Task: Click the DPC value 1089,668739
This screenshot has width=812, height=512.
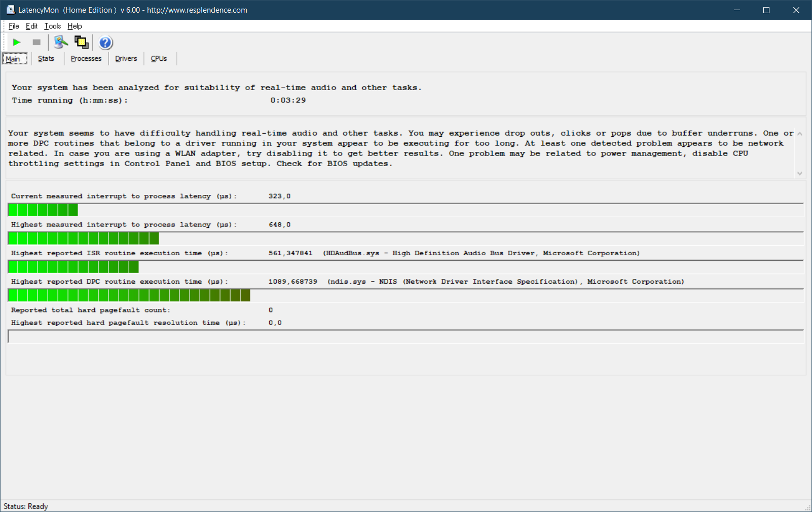Action: click(292, 281)
